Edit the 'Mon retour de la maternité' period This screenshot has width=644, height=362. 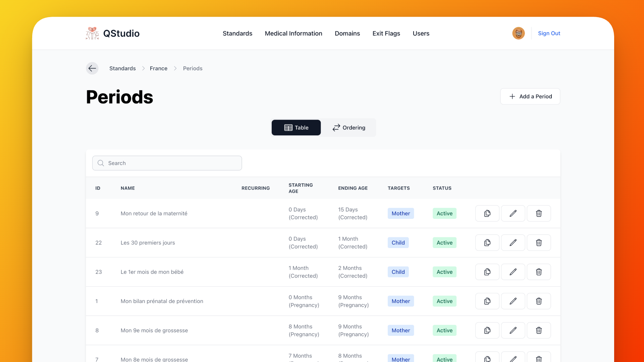click(x=513, y=214)
